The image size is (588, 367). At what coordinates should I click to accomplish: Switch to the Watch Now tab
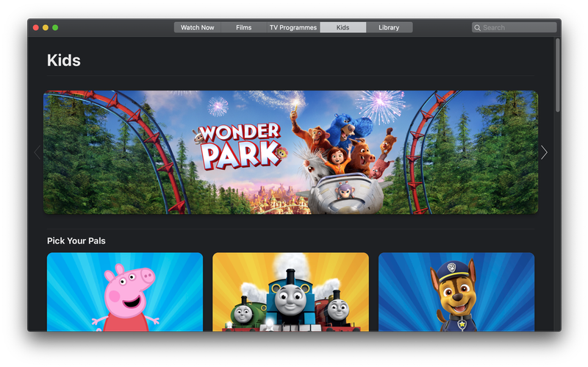click(x=197, y=27)
